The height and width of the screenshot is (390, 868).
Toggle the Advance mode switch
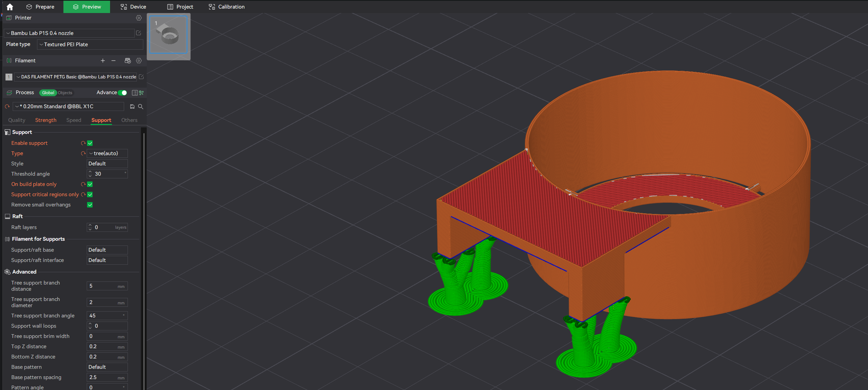point(122,92)
